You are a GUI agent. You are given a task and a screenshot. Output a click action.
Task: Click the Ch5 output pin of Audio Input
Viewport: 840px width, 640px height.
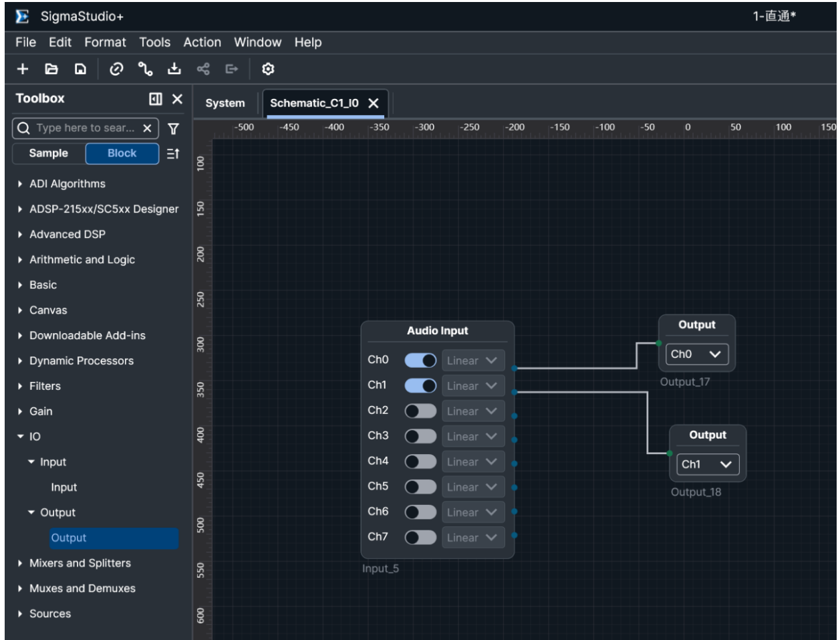click(515, 488)
